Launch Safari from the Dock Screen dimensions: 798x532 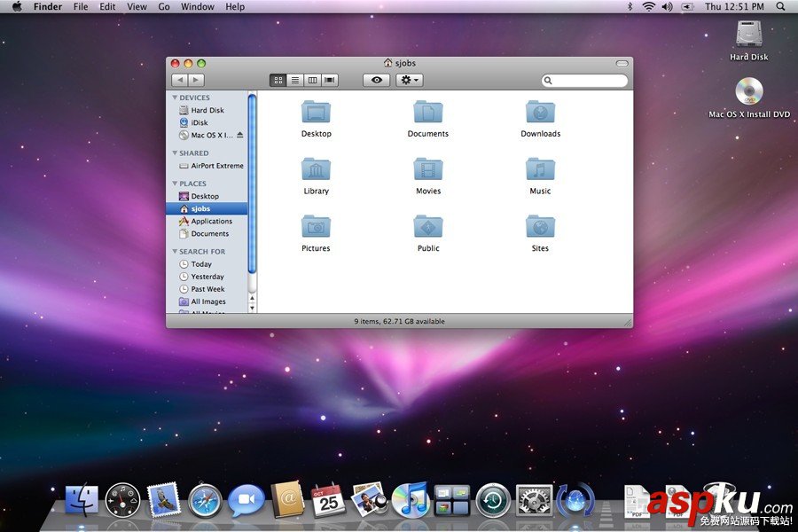205,501
